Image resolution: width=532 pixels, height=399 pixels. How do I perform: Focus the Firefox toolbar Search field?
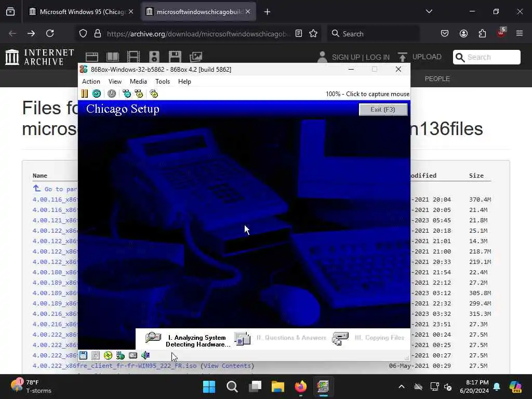[x=373, y=34]
